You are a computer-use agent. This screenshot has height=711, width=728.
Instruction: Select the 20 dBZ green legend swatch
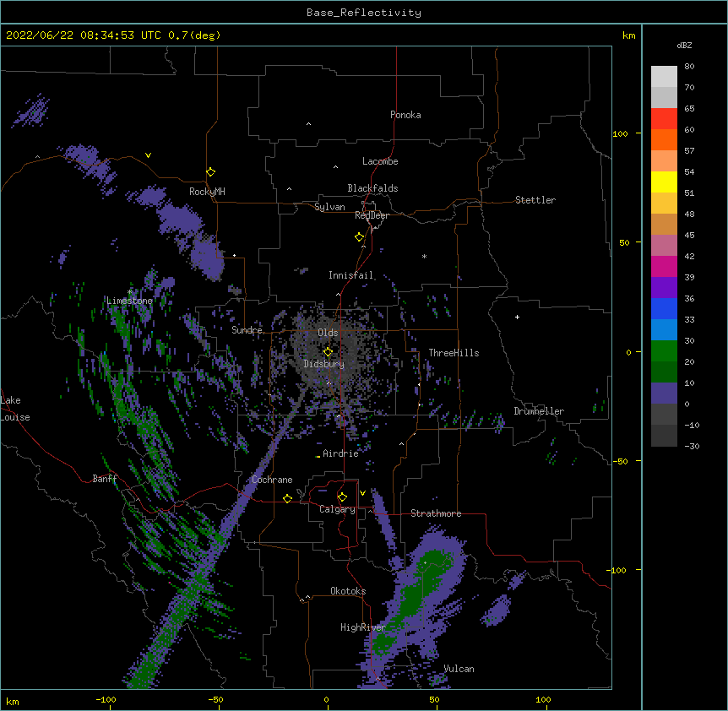coord(664,372)
